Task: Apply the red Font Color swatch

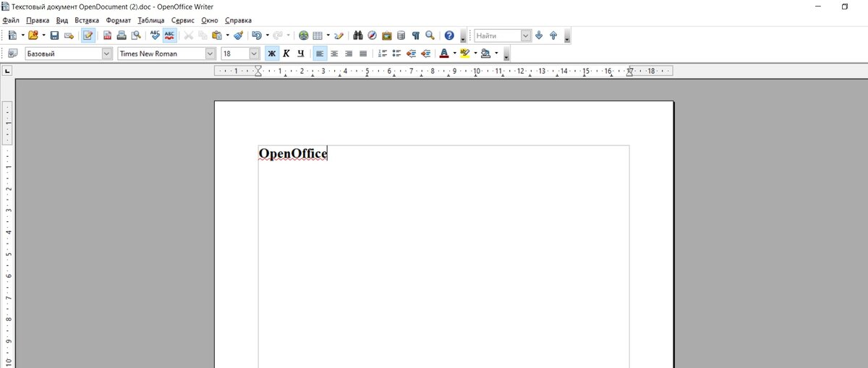Action: [444, 53]
